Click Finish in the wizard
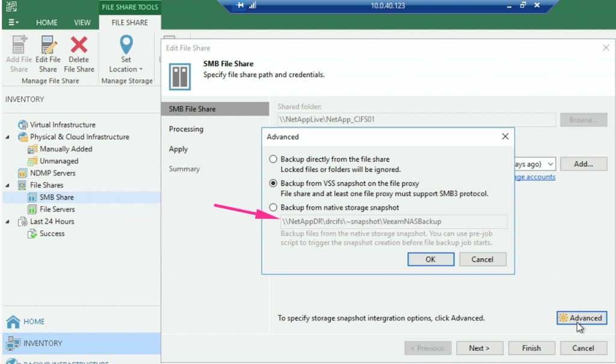 532,348
